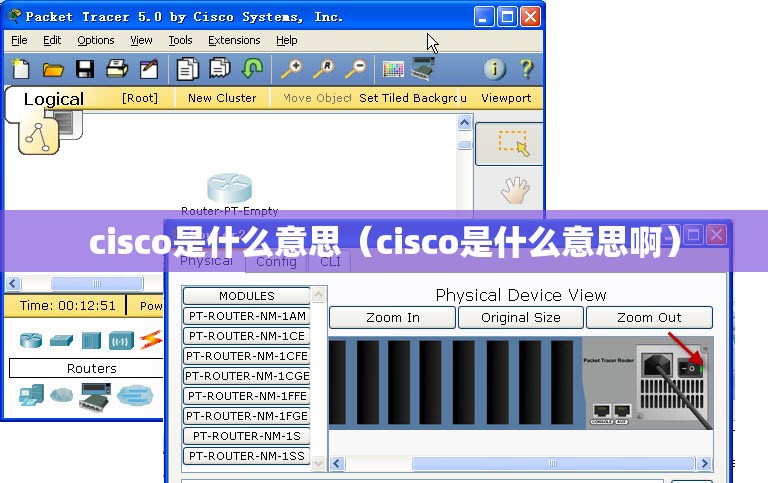
Task: Select module PT-ROUTER-NM-1CE
Action: [x=247, y=336]
